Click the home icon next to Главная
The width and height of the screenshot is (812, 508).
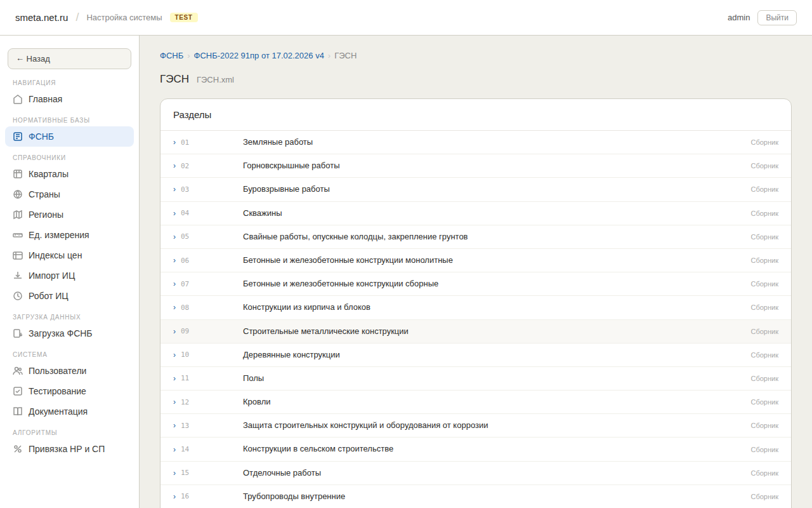(18, 99)
